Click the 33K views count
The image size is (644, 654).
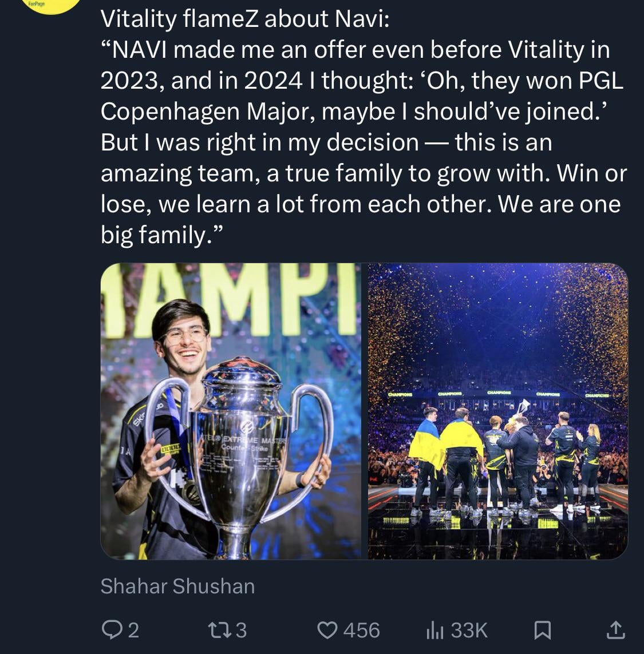pos(469,630)
